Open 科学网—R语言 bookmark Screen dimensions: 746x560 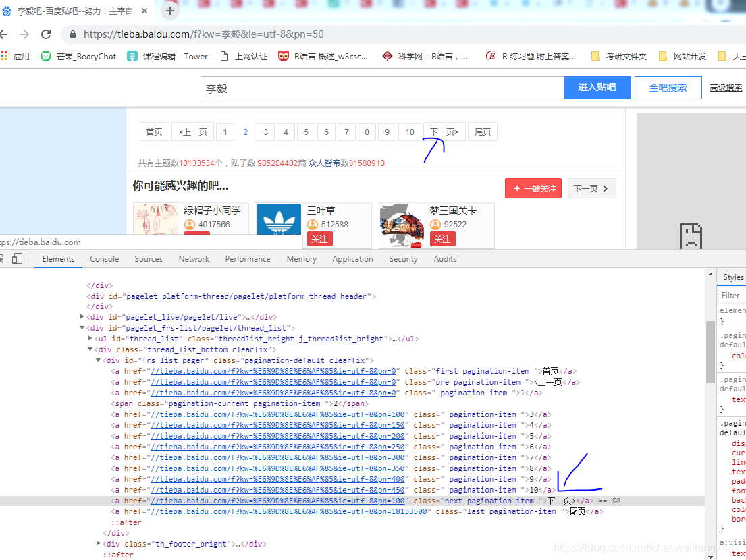click(425, 56)
